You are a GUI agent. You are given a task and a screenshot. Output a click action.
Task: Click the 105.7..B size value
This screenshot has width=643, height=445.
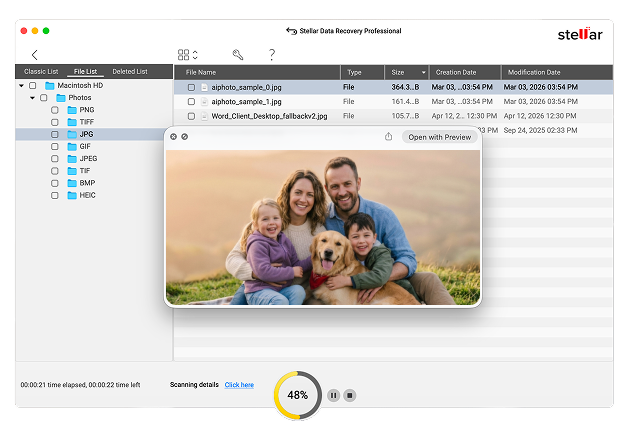(x=405, y=116)
